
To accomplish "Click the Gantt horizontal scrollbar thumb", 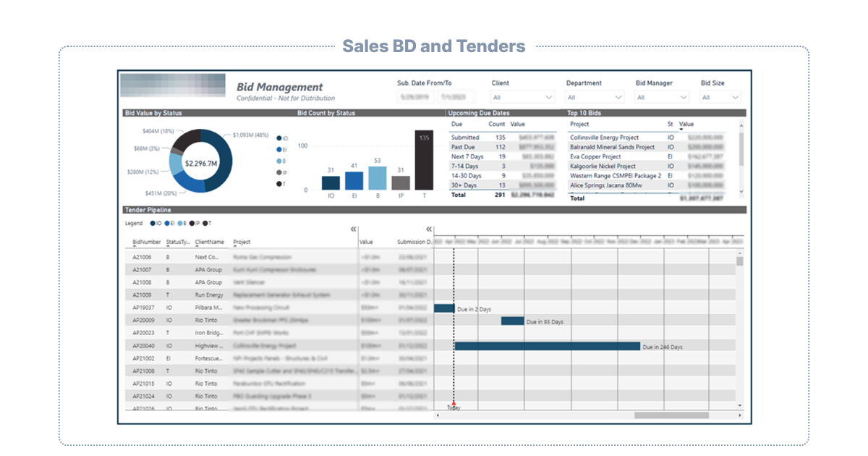I will click(671, 415).
